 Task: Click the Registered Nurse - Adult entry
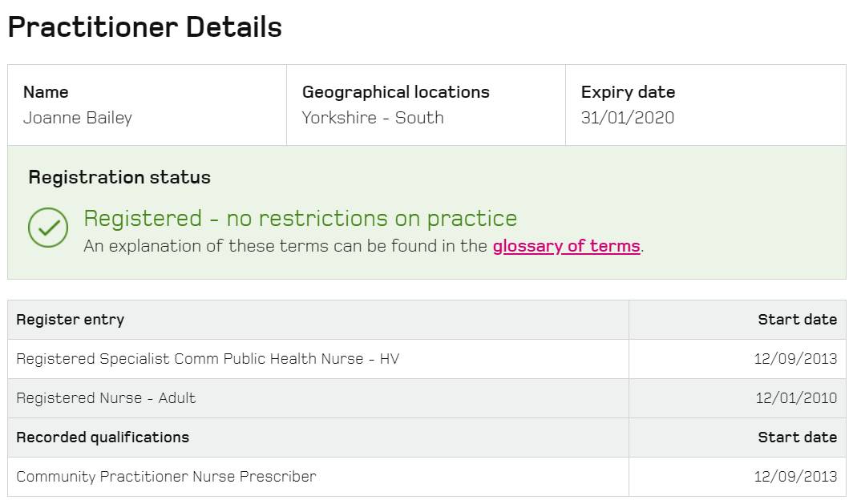108,398
